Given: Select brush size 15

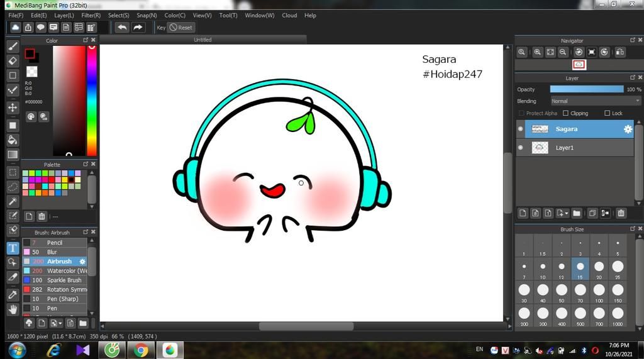Looking at the screenshot, I should coord(580,269).
